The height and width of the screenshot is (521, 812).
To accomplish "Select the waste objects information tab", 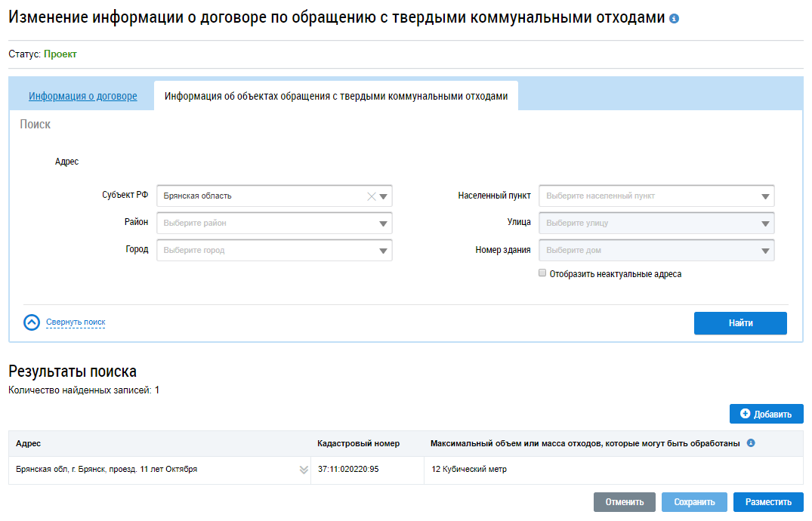I will click(x=336, y=97).
